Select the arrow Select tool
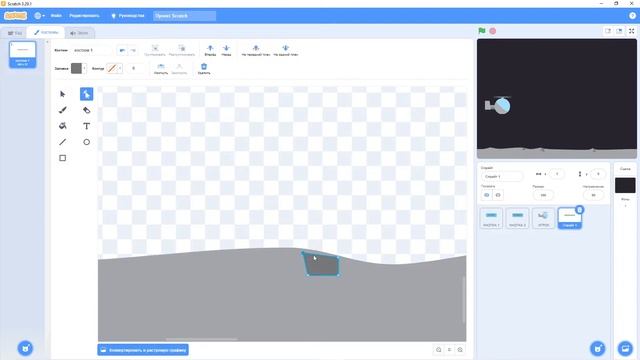This screenshot has height=360, width=640. point(62,94)
